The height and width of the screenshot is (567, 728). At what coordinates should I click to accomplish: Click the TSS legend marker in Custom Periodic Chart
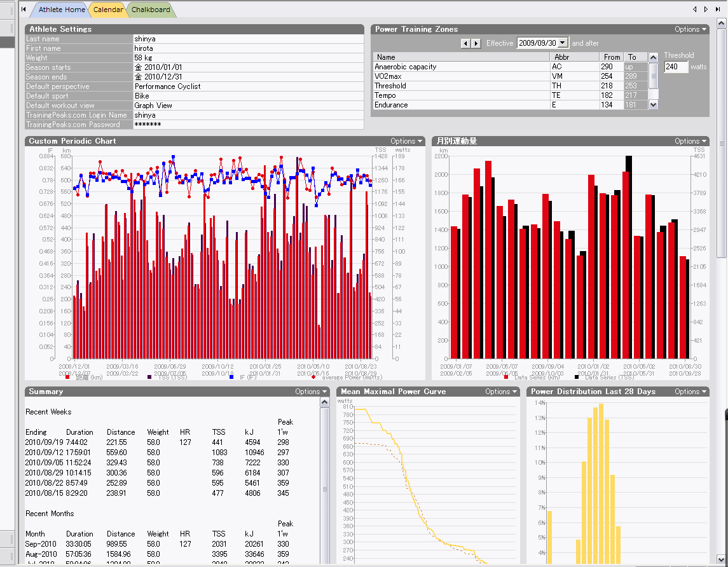[x=149, y=377]
